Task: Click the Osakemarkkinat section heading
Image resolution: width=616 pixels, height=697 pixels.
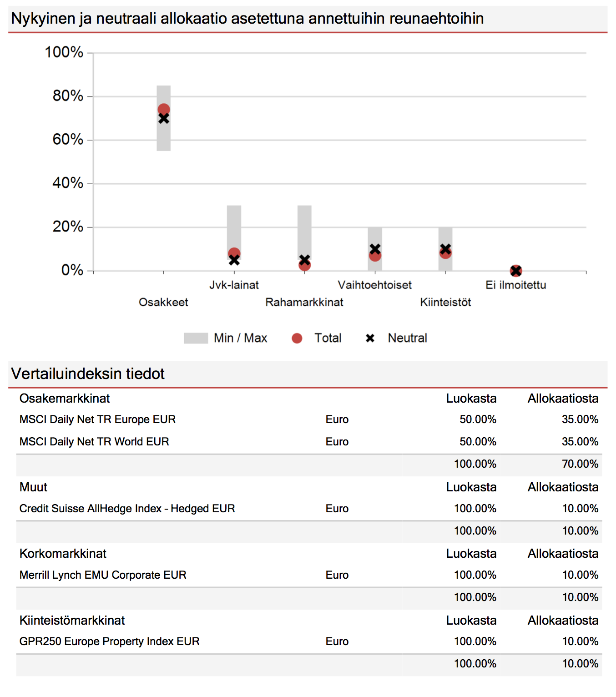Action: pos(65,399)
